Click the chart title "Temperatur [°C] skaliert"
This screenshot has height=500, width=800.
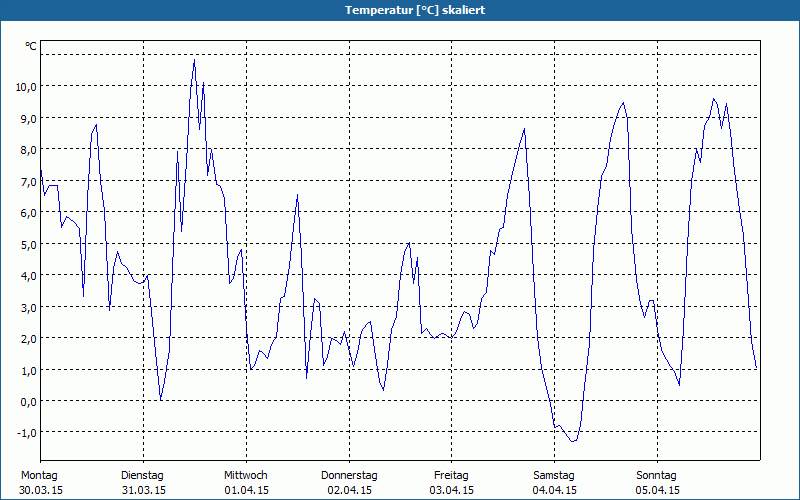[x=400, y=10]
